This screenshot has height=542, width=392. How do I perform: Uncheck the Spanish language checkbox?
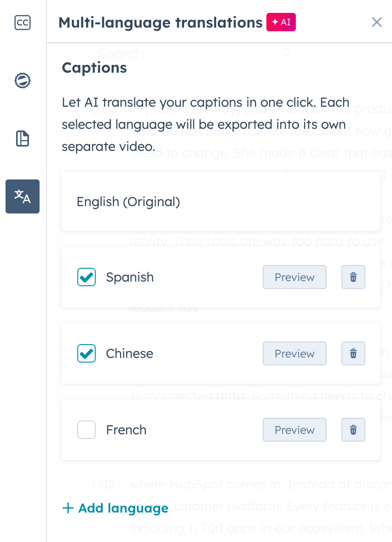pyautogui.click(x=86, y=277)
